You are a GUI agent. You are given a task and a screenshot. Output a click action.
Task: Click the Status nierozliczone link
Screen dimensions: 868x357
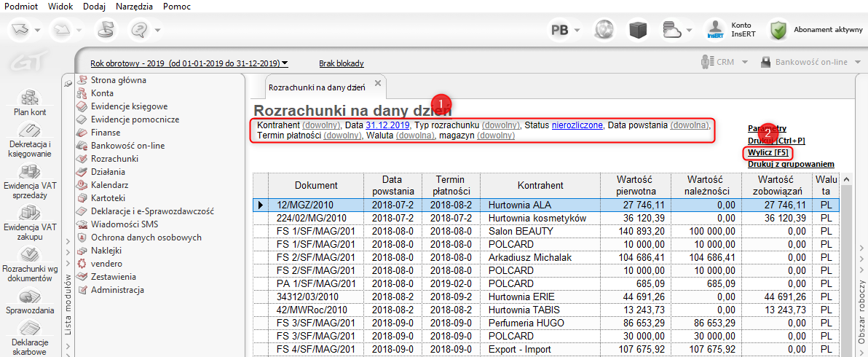[577, 125]
